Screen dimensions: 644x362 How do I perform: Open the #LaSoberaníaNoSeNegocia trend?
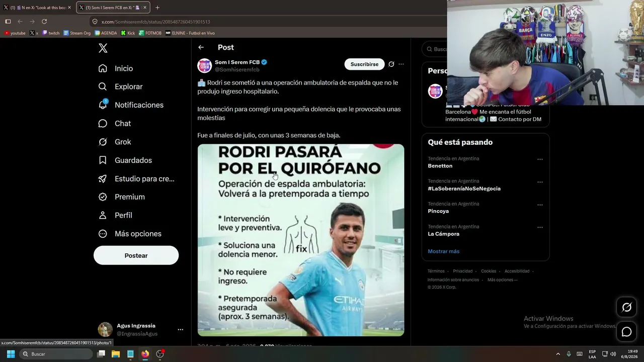pos(464,189)
